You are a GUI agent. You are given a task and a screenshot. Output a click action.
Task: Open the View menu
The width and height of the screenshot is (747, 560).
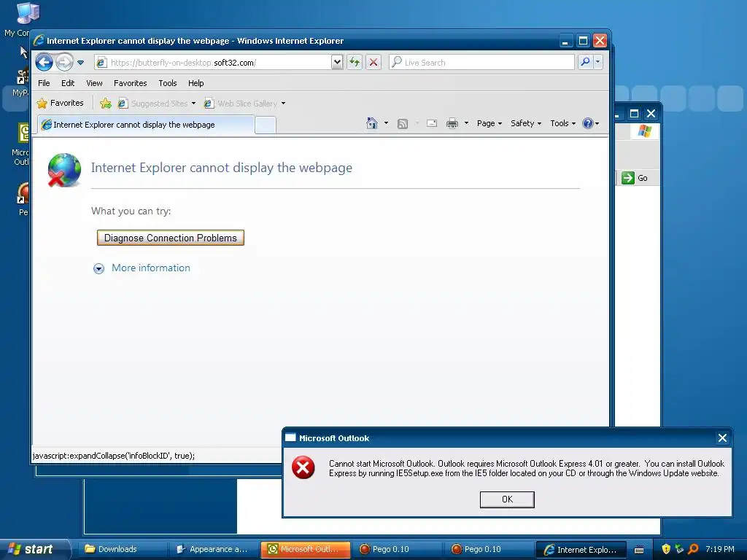point(94,83)
